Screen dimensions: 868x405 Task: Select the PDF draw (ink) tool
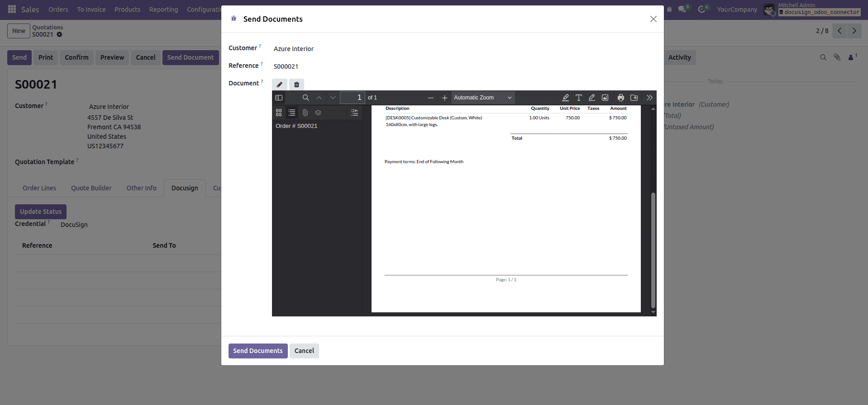click(x=592, y=98)
